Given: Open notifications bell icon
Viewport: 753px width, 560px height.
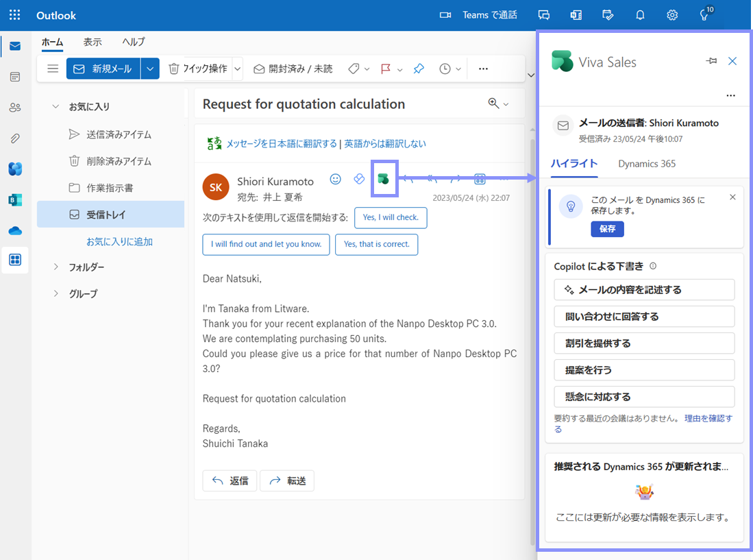Looking at the screenshot, I should (640, 15).
